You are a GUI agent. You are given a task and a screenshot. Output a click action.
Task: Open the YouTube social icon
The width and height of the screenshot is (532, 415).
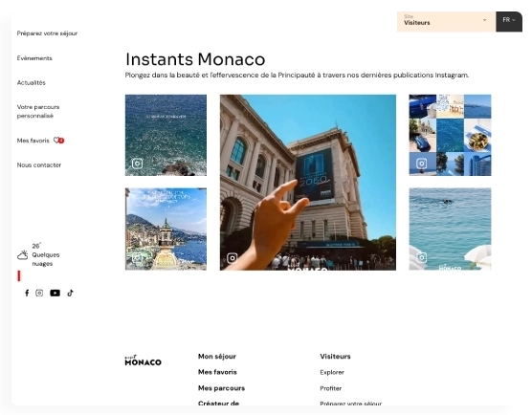(55, 293)
